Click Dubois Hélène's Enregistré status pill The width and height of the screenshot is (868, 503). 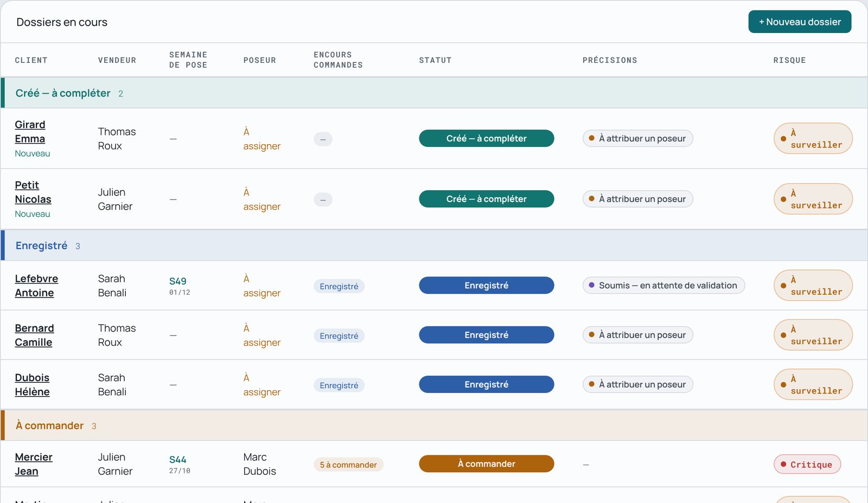pyautogui.click(x=487, y=384)
